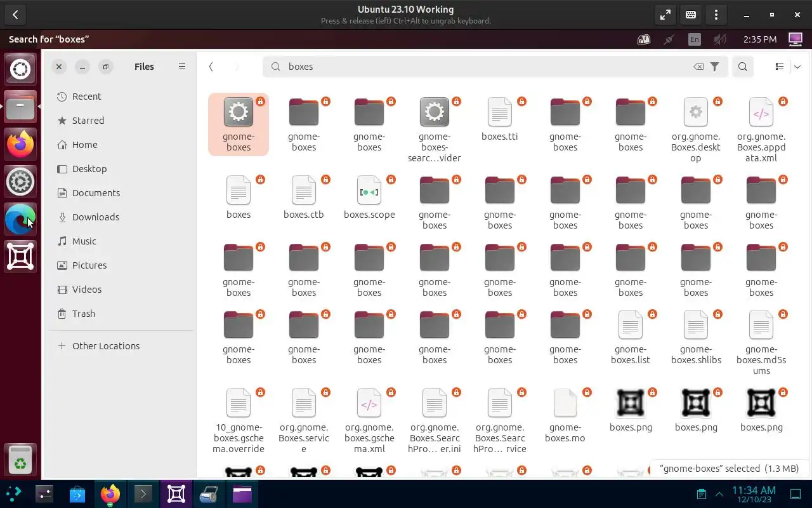Viewport: 812px width, 508px height.
Task: Click the magnifier search toggle button
Action: pos(743,67)
